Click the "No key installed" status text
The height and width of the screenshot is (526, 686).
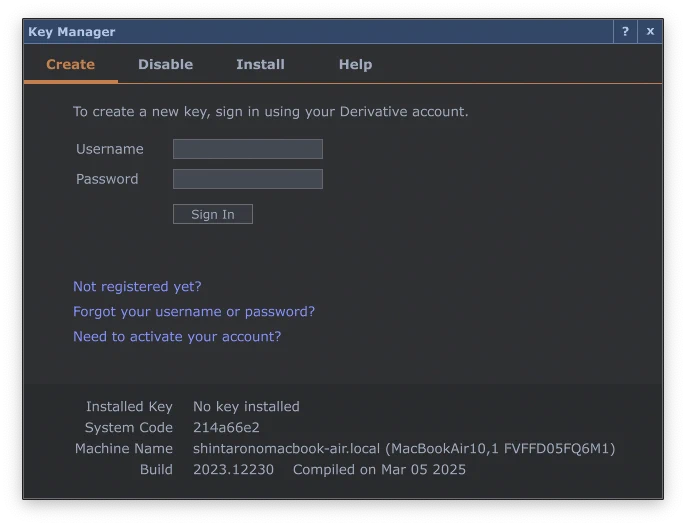coord(246,406)
